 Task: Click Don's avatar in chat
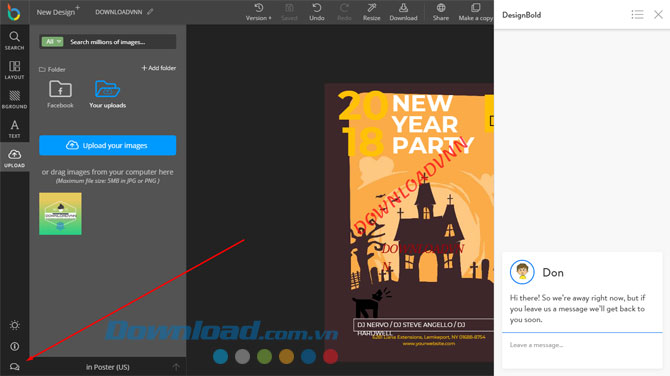[522, 272]
